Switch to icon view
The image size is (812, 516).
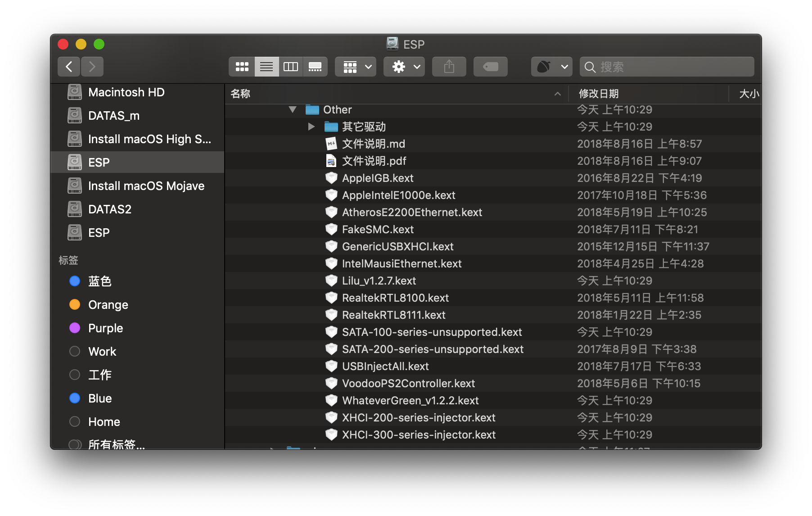[242, 67]
